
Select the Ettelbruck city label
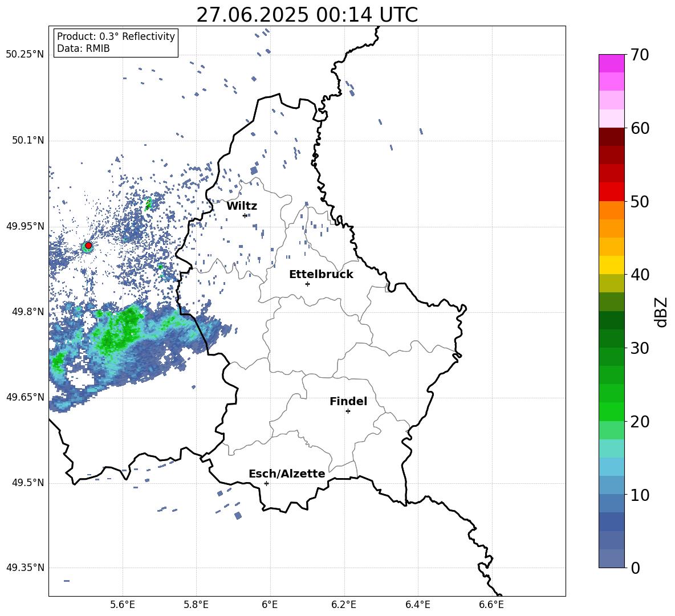[x=321, y=275]
